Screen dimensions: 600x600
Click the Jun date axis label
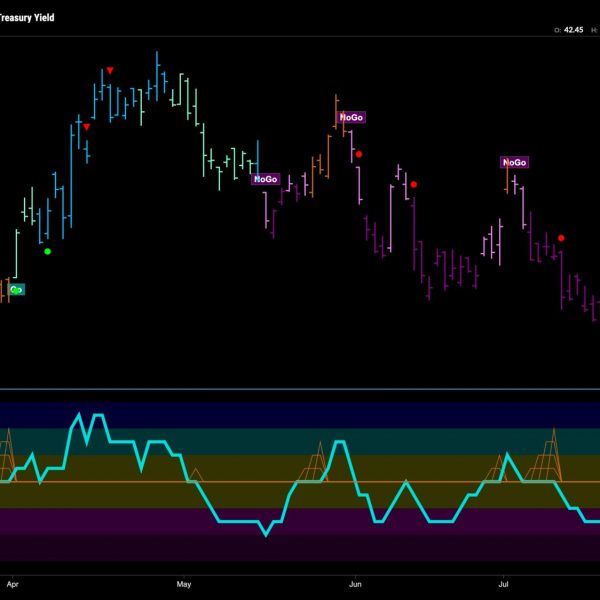[355, 584]
